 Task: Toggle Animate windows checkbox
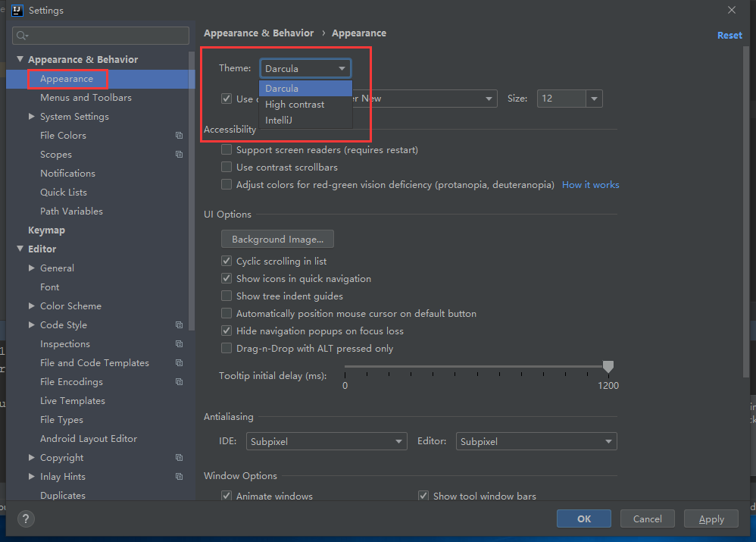(226, 496)
